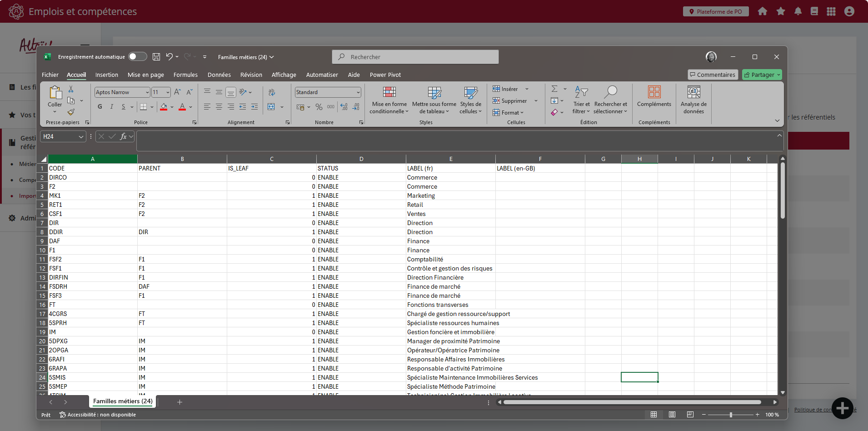
Task: Click the save diskette icon in title bar
Action: point(156,57)
